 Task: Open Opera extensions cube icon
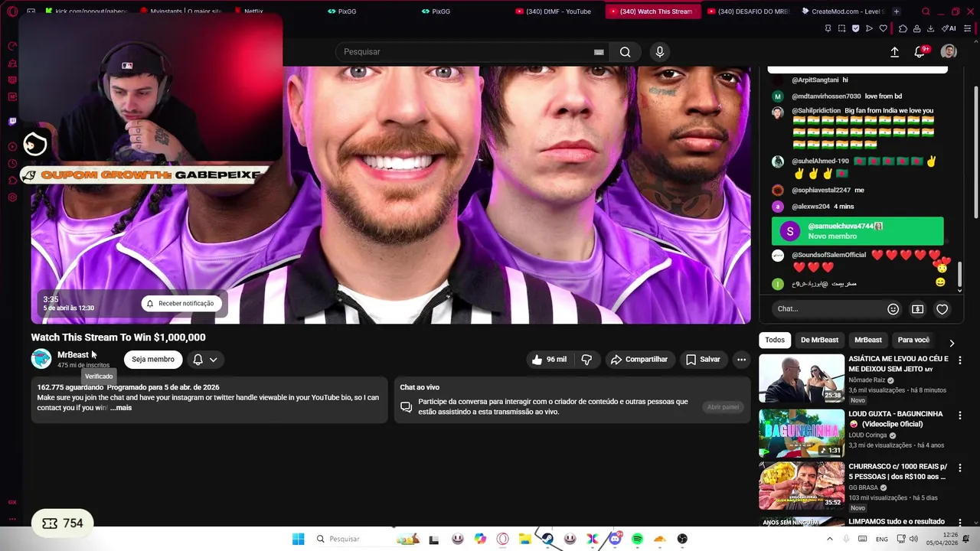(903, 28)
